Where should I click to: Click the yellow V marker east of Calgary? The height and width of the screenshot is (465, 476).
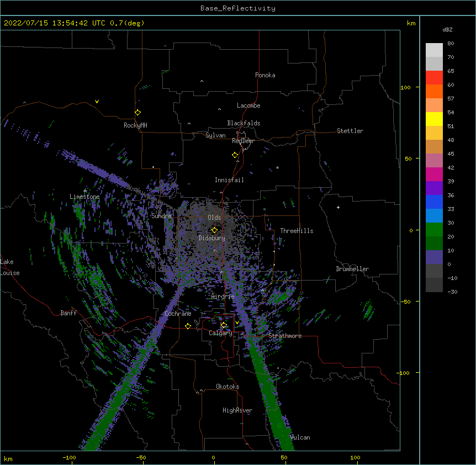tap(237, 323)
